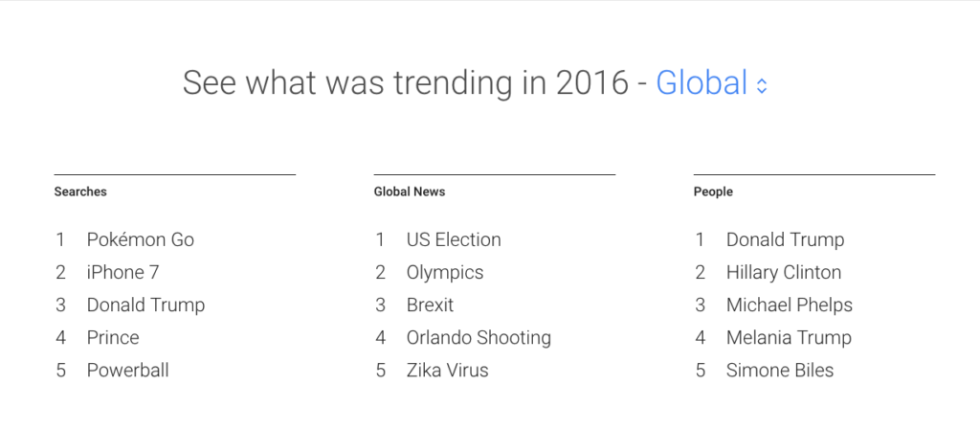
Task: Open the Global region dropdown
Action: tap(711, 82)
